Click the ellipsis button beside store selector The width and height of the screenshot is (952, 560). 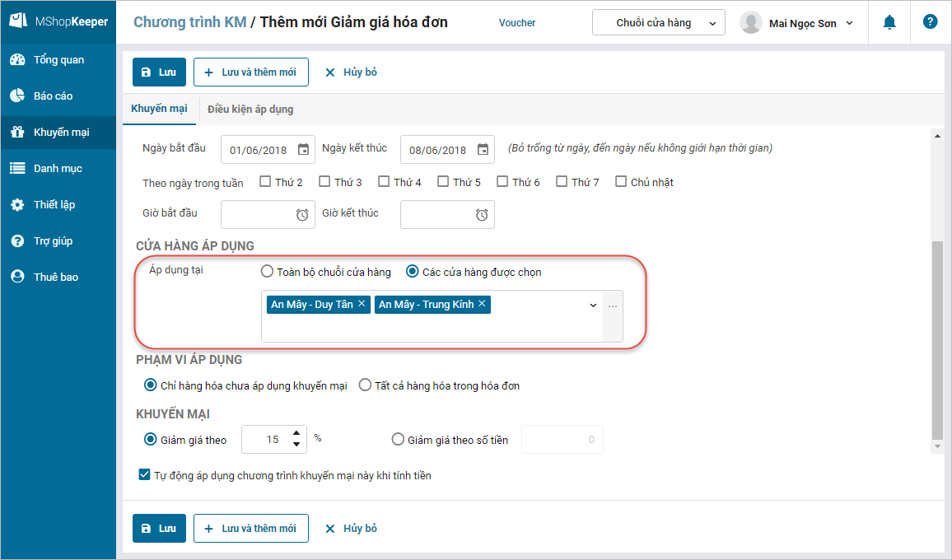tap(613, 306)
